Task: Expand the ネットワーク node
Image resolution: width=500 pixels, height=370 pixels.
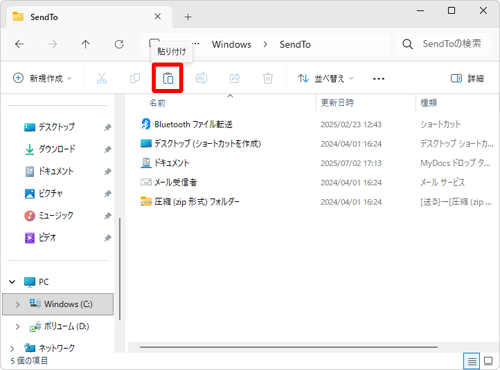Action: [12, 349]
